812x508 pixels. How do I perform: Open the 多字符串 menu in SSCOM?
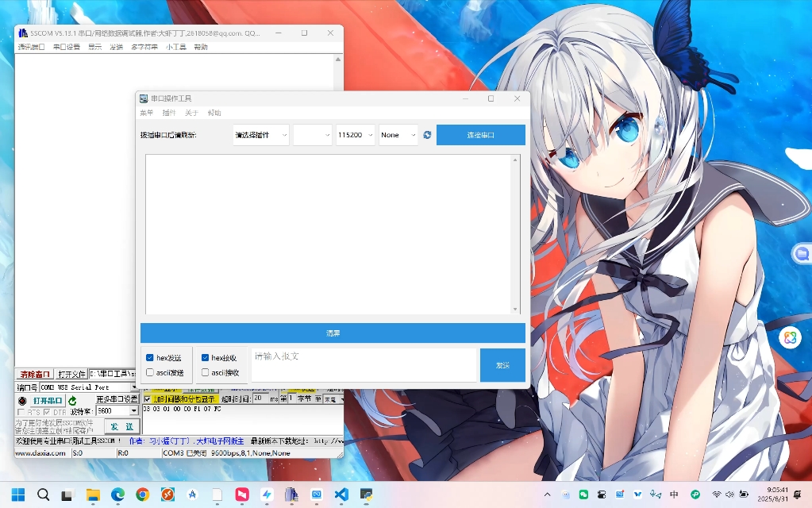[x=144, y=47]
